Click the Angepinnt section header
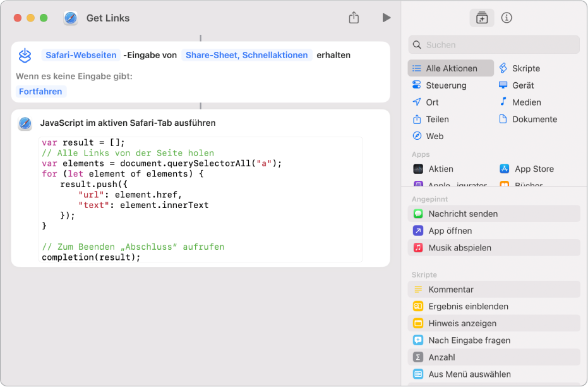Screen dimensions: 588x387 coord(429,199)
